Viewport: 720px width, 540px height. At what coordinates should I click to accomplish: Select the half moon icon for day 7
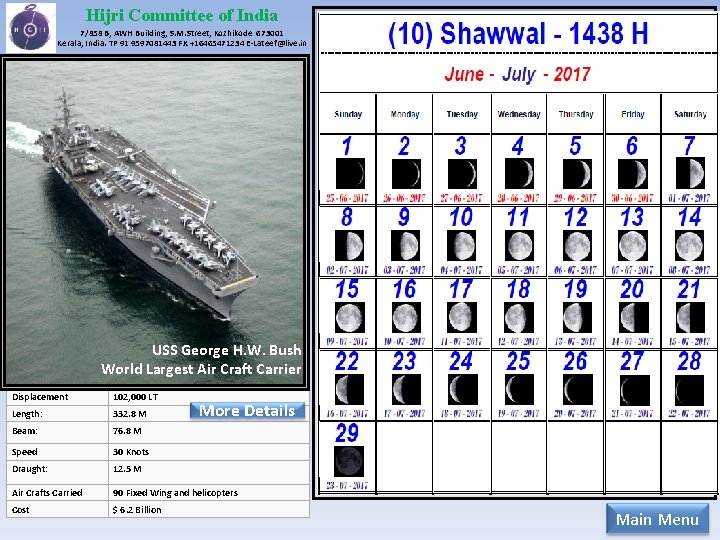(690, 173)
